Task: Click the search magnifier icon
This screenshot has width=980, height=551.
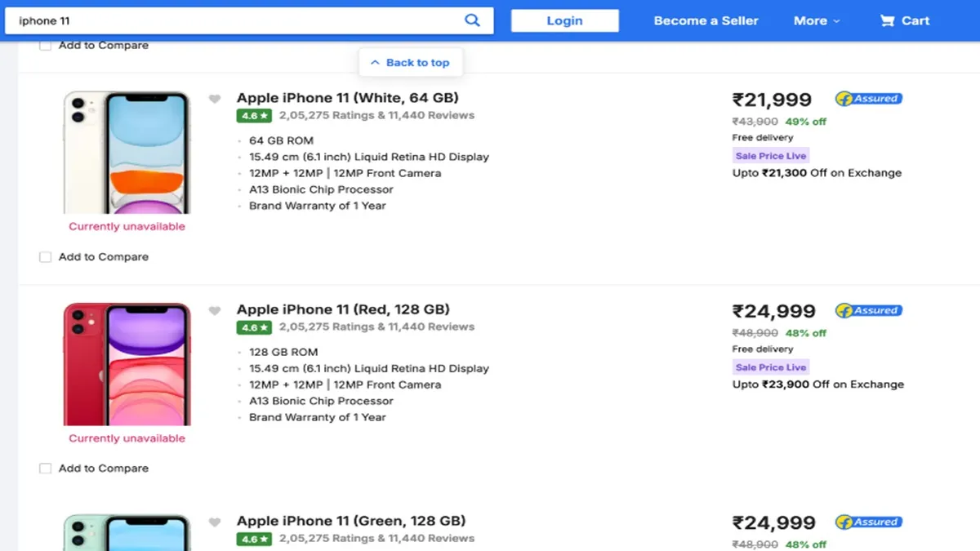Action: tap(472, 20)
